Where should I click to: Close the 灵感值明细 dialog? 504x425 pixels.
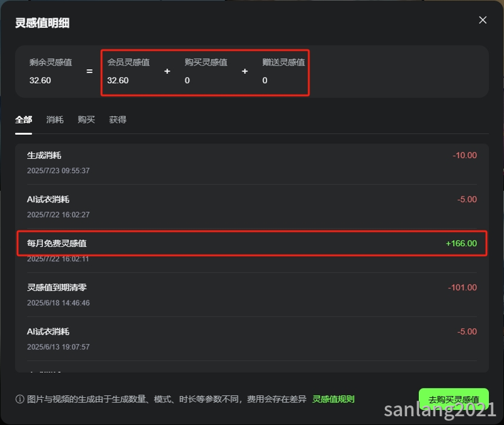pos(483,20)
